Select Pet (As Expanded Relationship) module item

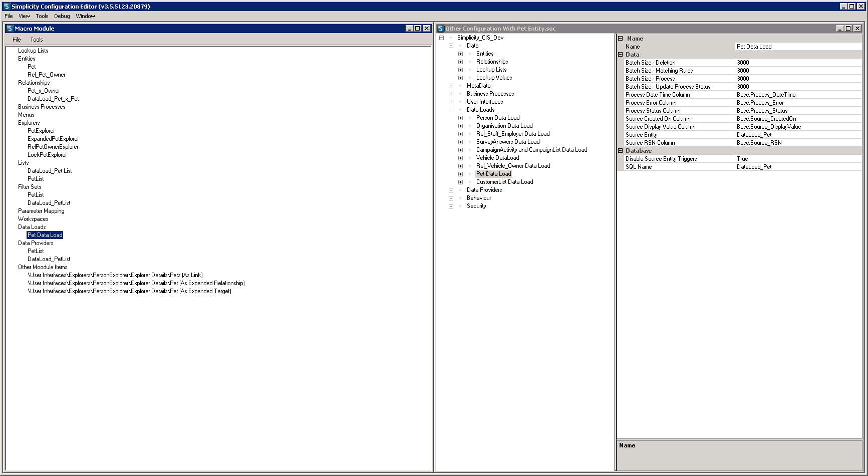point(136,283)
